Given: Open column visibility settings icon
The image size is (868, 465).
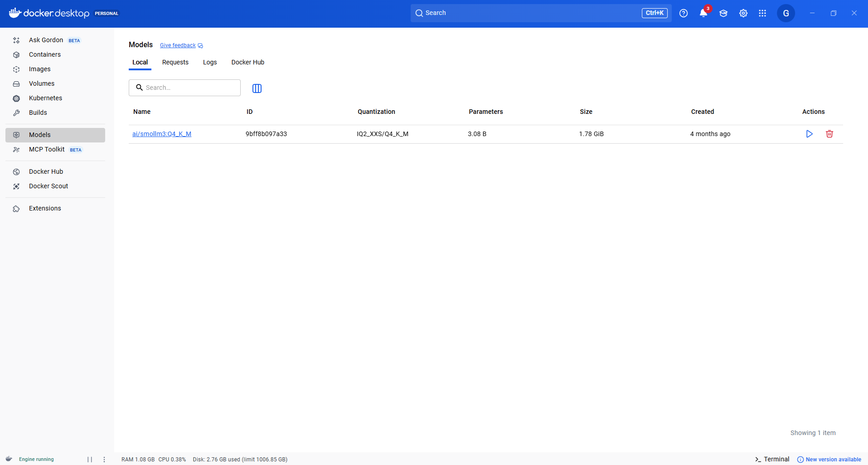Looking at the screenshot, I should (257, 88).
